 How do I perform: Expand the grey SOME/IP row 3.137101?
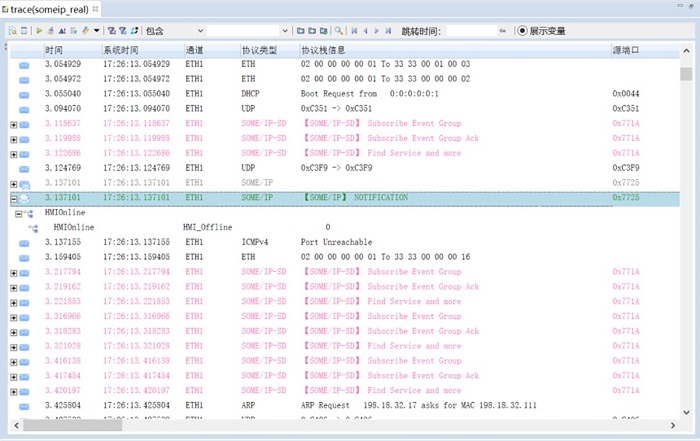tap(14, 184)
